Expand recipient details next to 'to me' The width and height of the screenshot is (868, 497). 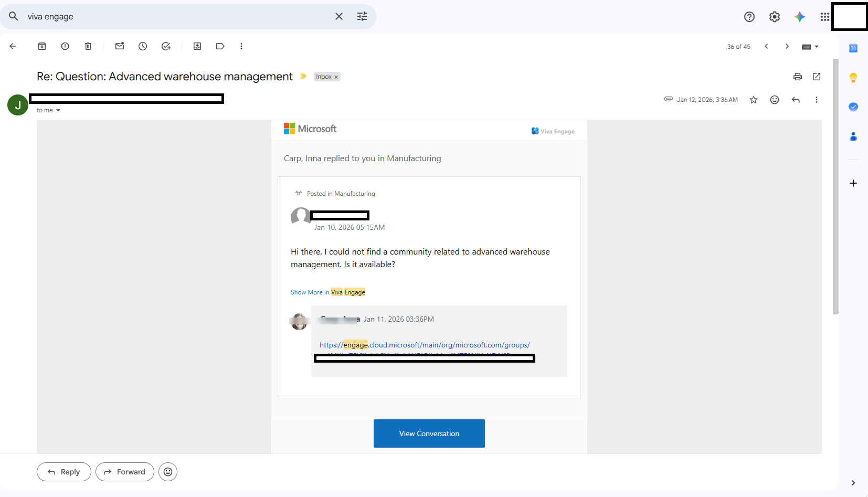pos(58,110)
